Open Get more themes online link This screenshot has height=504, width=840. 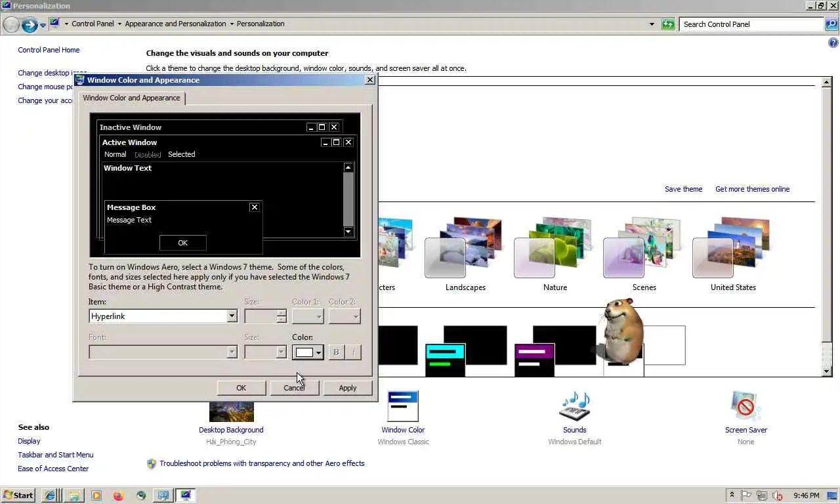tap(752, 189)
